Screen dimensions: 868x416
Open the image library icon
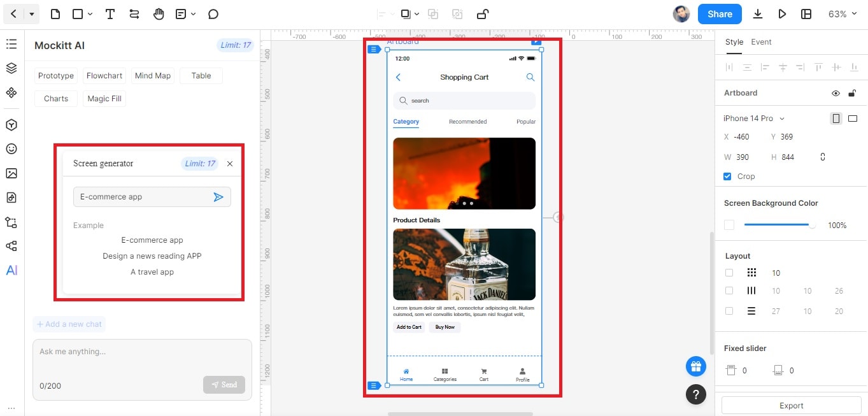[x=11, y=173]
